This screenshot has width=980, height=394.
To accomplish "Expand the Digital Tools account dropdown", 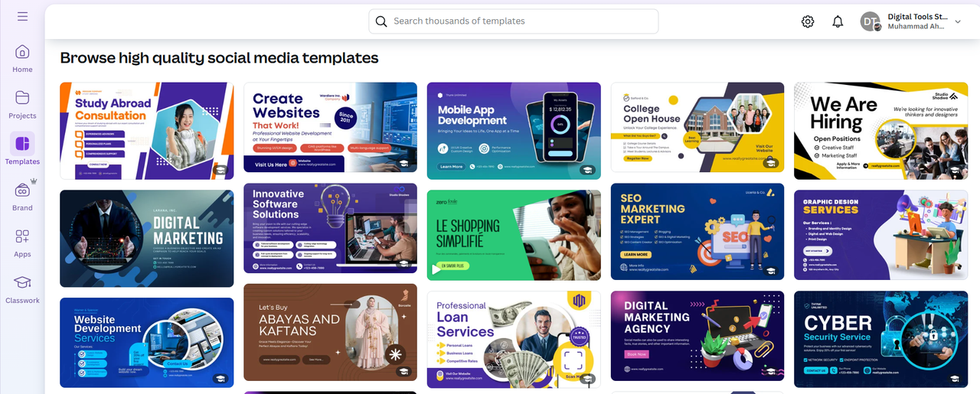I will point(957,22).
